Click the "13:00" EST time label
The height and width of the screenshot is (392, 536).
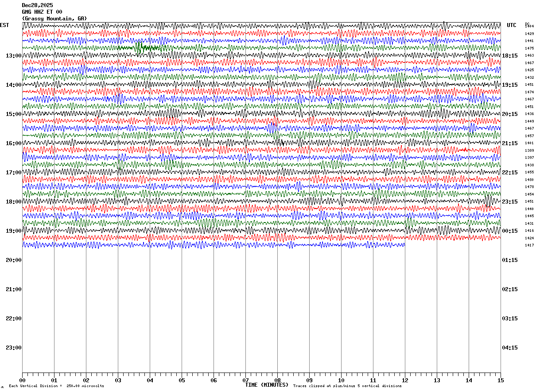(x=14, y=55)
